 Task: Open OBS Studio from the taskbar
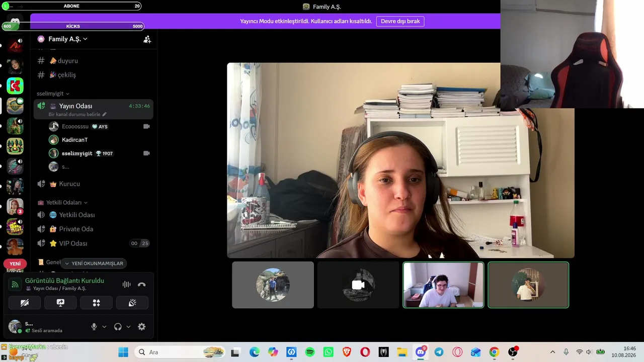click(x=513, y=352)
